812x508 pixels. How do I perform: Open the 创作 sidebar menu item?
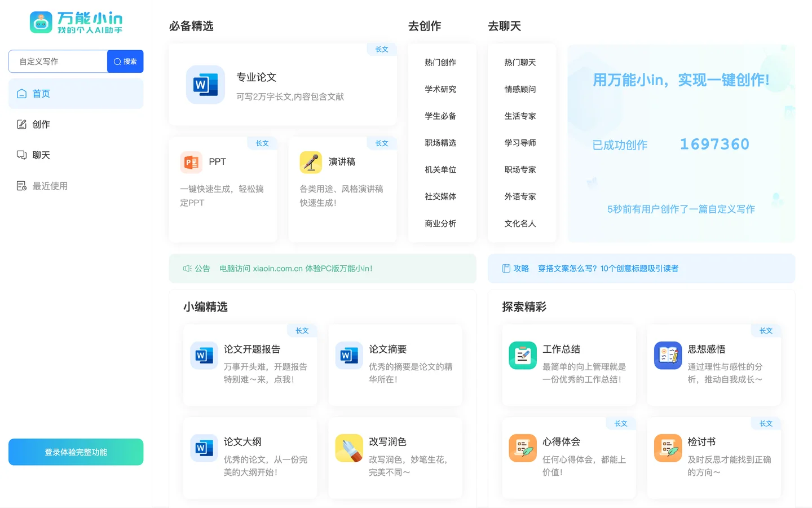point(76,124)
